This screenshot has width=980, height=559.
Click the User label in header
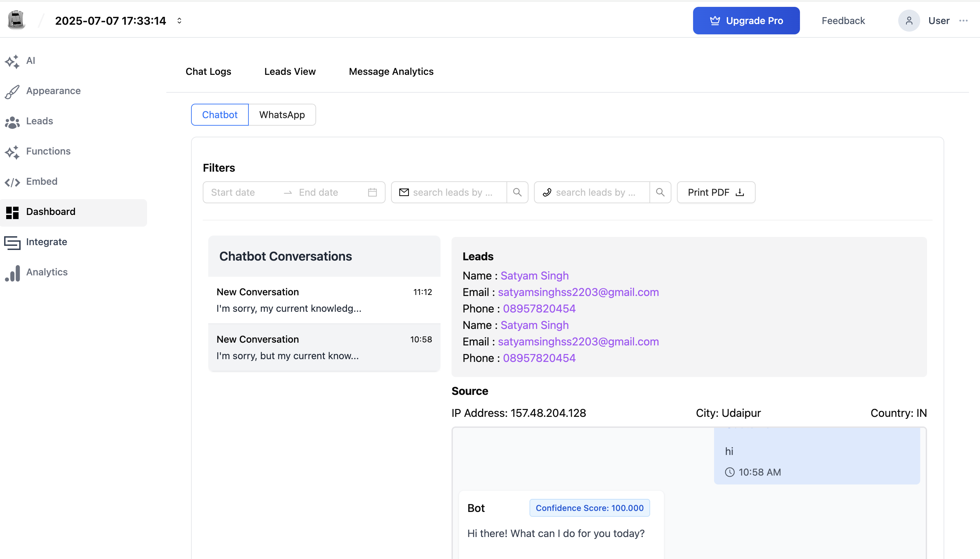(x=938, y=21)
